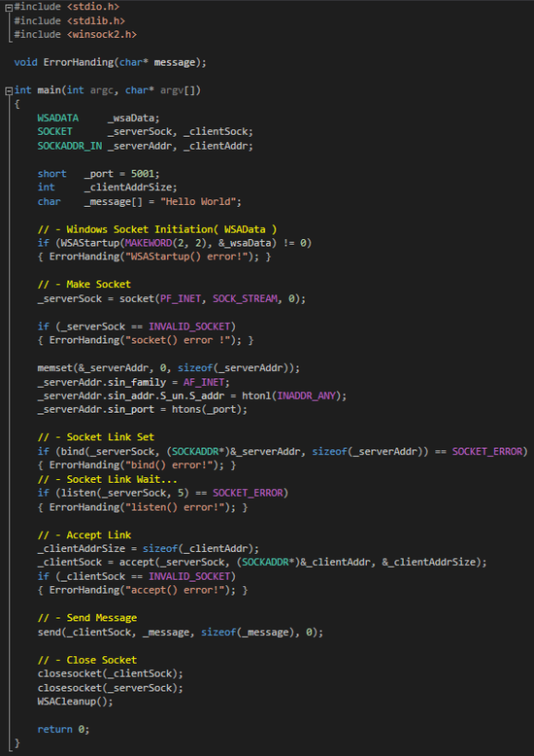
Task: Click the SOCK_STREAM constant
Action: point(246,299)
